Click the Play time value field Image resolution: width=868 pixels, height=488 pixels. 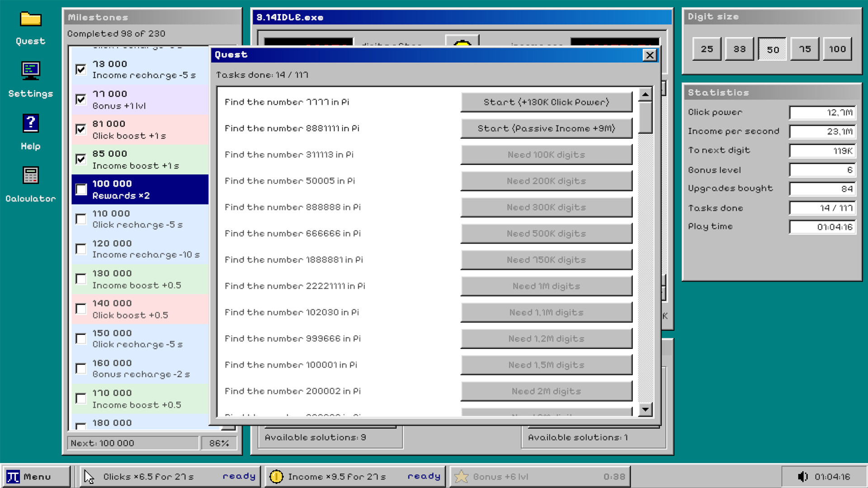click(822, 227)
